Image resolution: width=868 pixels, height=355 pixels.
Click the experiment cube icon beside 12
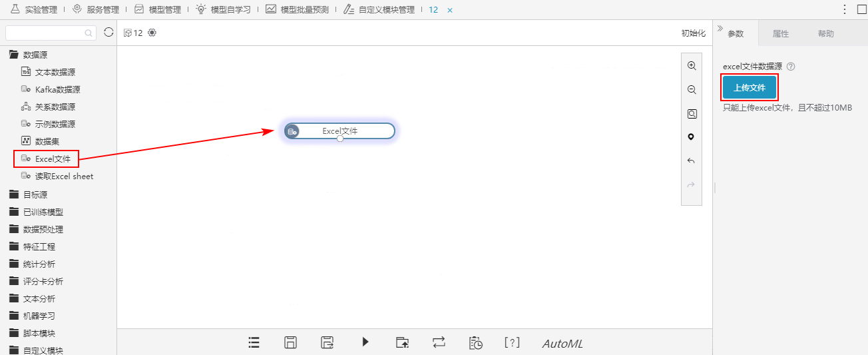click(128, 33)
